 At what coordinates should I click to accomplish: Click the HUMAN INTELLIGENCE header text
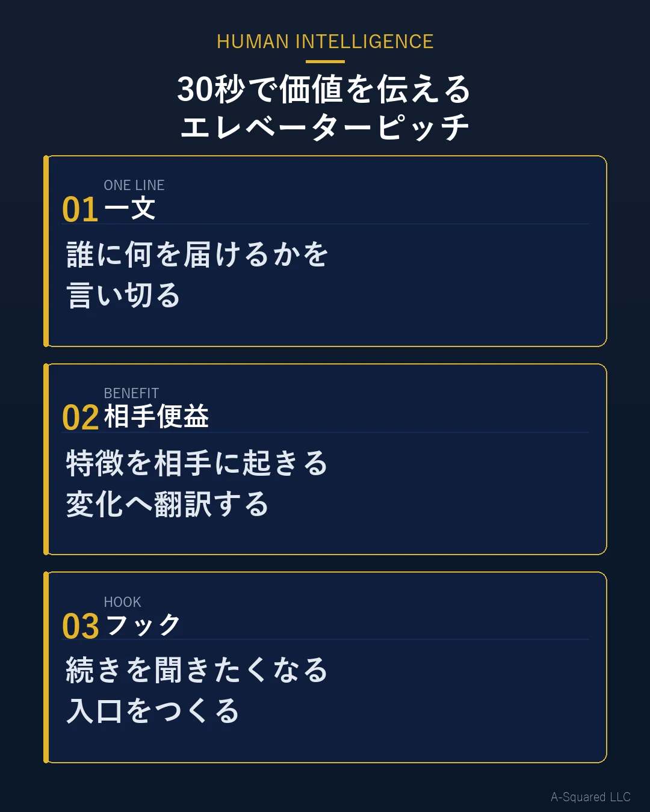click(x=325, y=42)
